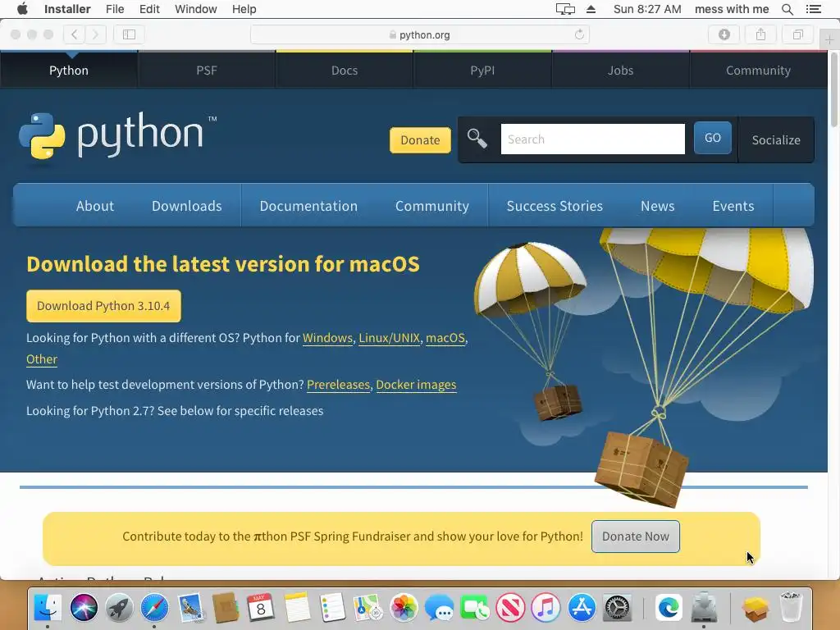The image size is (840, 630).
Task: Click the python.org Search input field
Action: point(592,139)
